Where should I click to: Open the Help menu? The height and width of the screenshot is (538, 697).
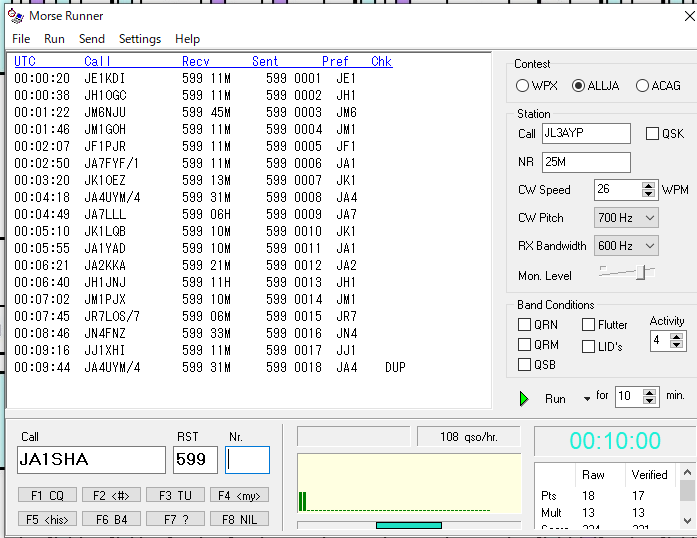(187, 39)
